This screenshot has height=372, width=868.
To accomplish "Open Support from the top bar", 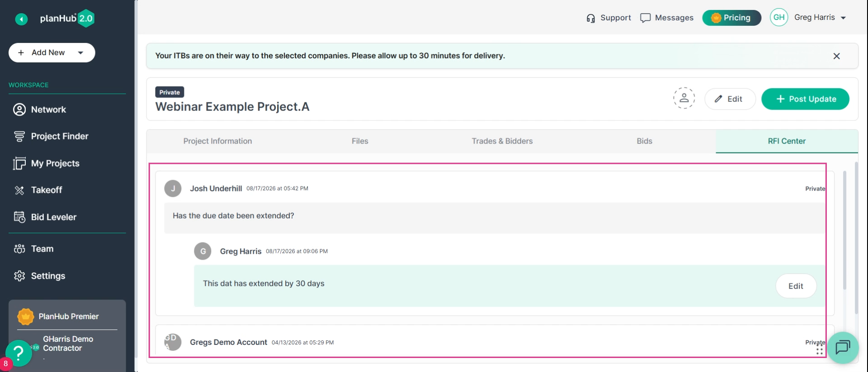I will tap(609, 18).
